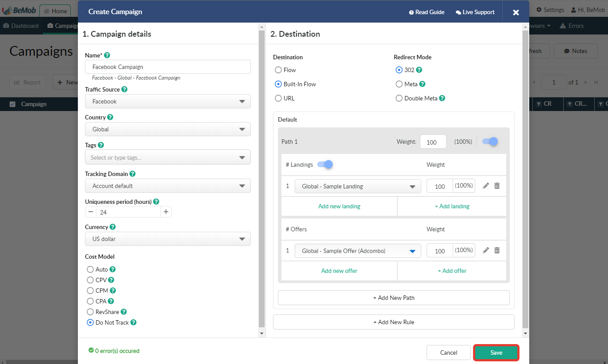This screenshot has width=608, height=364.
Task: Decrease uniqueness period with minus button
Action: pos(91,212)
